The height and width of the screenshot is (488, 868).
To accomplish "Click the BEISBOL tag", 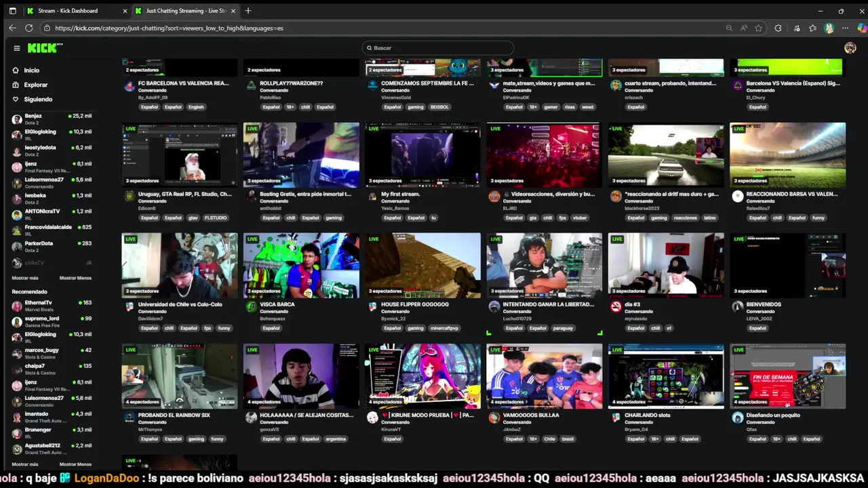I will coord(439,107).
